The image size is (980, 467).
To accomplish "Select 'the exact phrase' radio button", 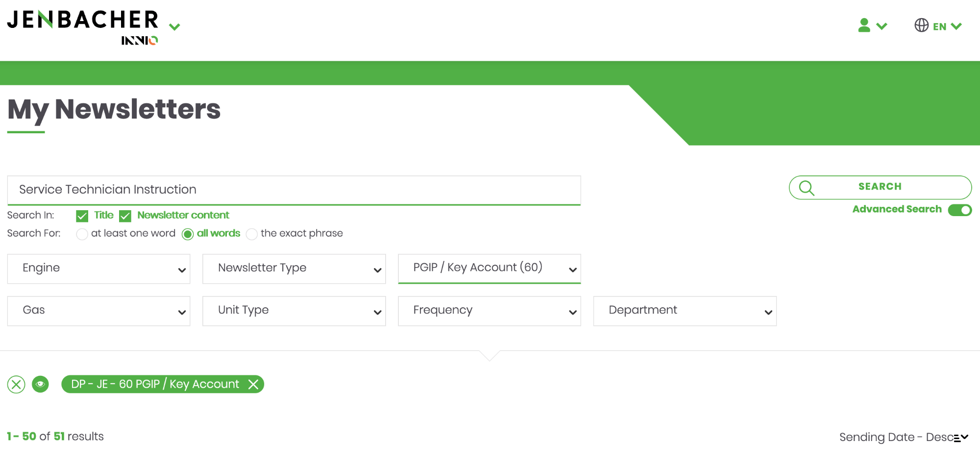I will point(252,234).
